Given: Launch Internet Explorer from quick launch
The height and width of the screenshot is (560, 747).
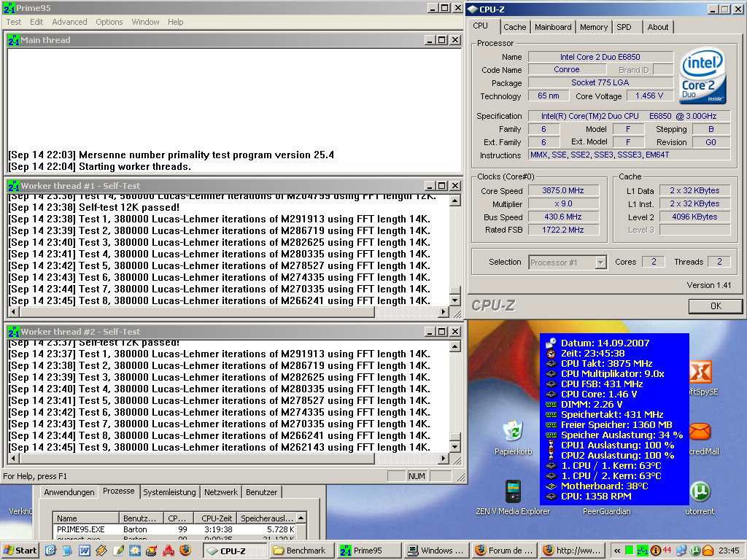Looking at the screenshot, I should click(x=50, y=551).
